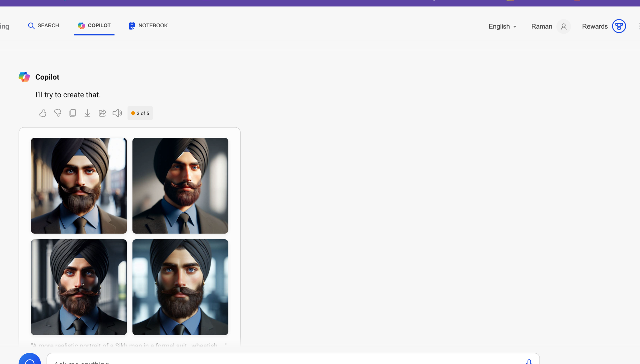Click the thumbs down dislike icon
Viewport: 640px width, 364px height.
[x=58, y=113]
